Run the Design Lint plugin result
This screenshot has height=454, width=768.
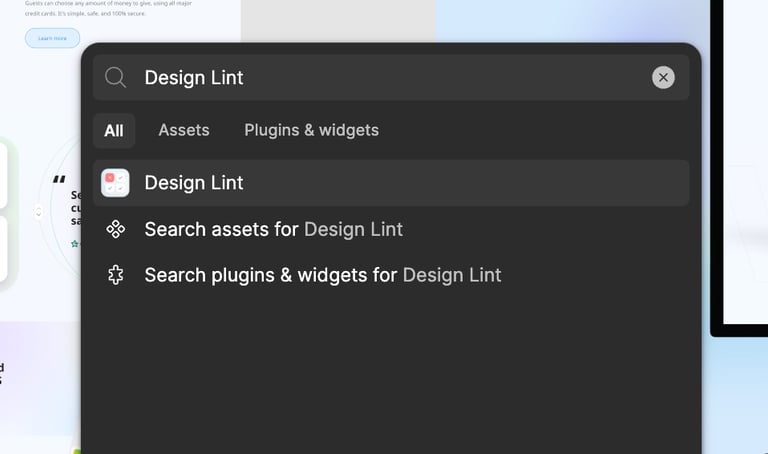391,183
